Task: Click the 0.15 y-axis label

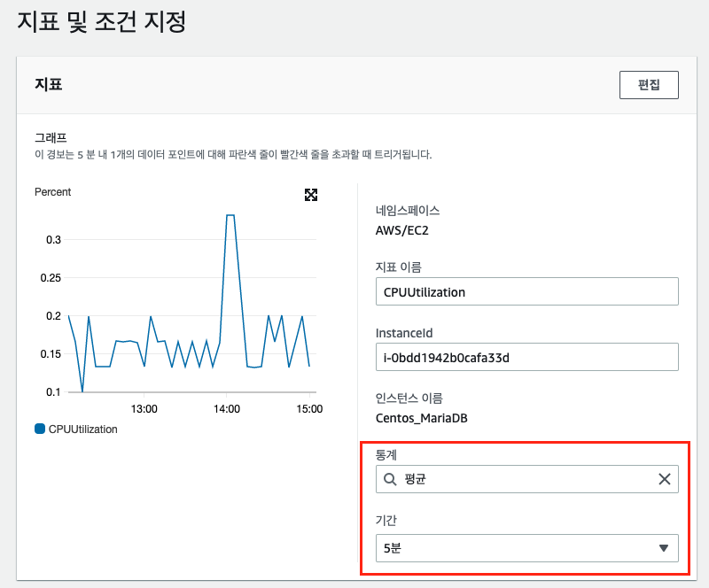Action: 51,354
